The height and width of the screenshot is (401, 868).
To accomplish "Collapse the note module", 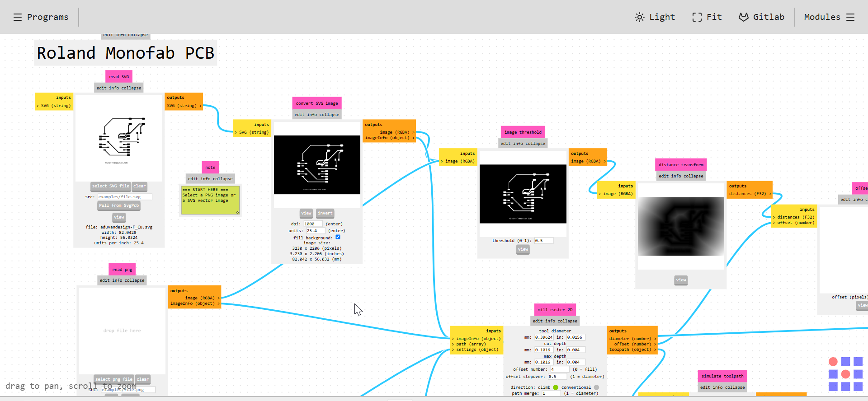I will pyautogui.click(x=222, y=179).
